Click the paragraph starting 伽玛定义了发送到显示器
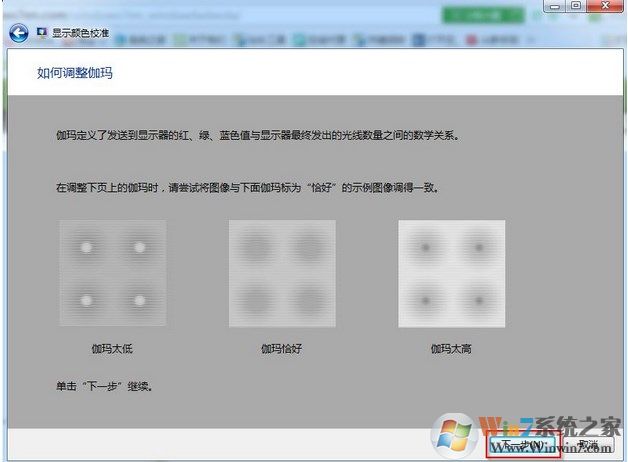628x462 pixels. [x=258, y=135]
